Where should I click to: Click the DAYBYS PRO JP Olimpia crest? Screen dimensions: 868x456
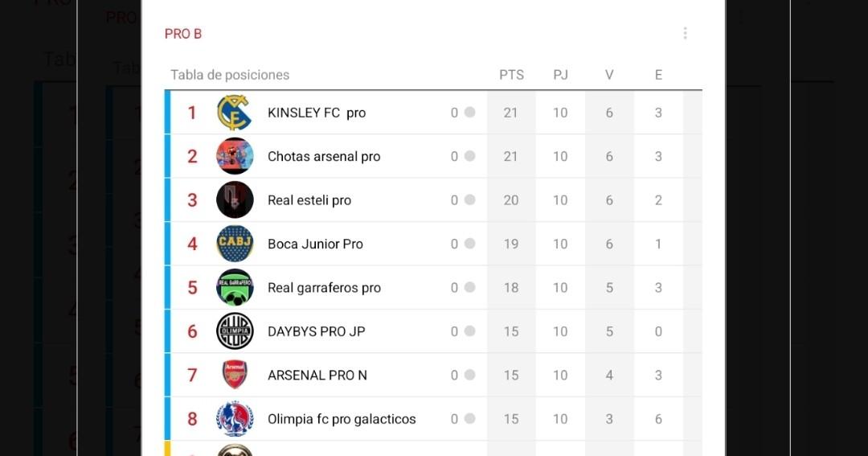click(x=235, y=331)
